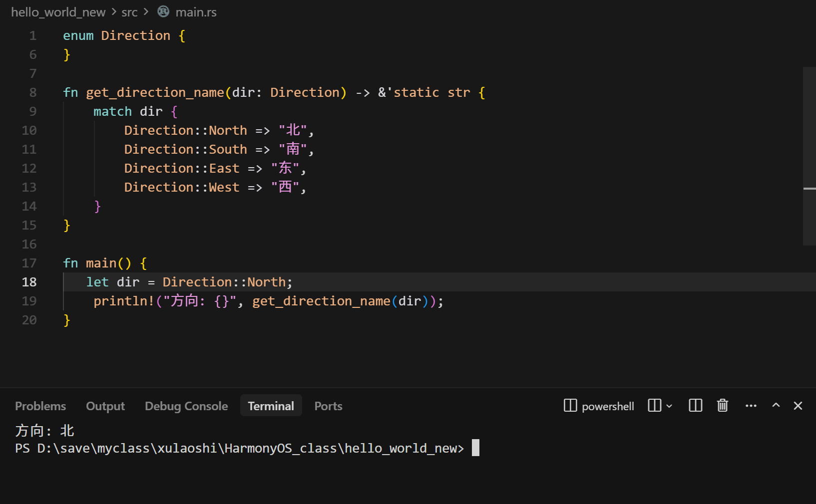Click the get_direction_name call on line 19
The image size is (816, 504).
(321, 301)
